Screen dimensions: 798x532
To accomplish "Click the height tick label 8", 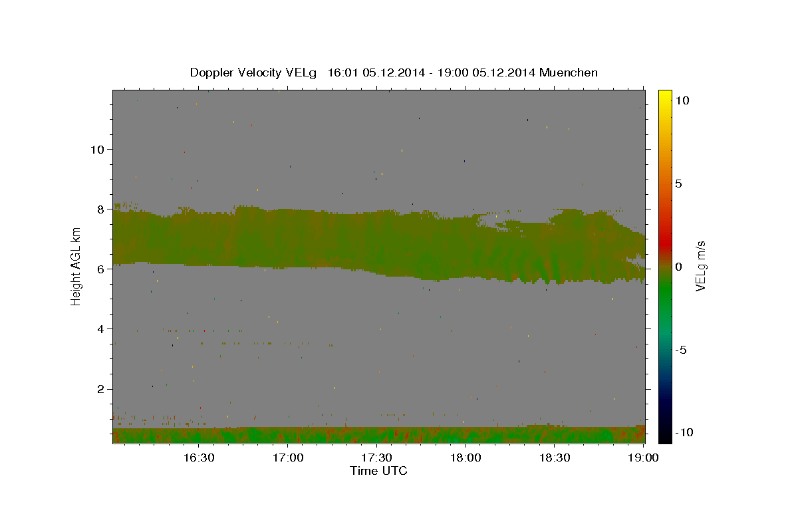I will tap(101, 209).
